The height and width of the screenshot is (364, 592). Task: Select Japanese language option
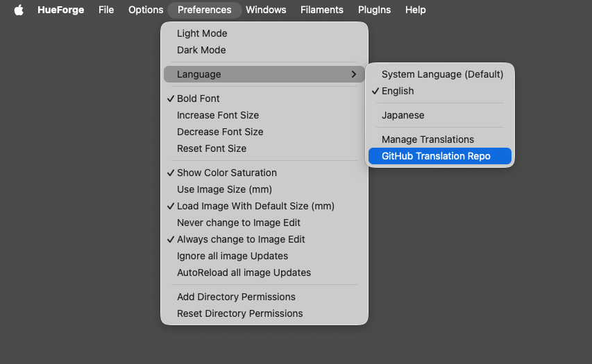tap(440, 115)
